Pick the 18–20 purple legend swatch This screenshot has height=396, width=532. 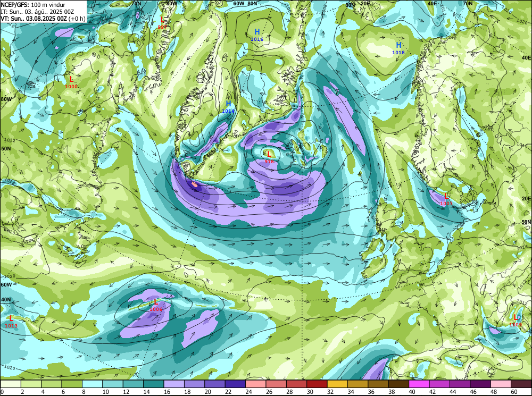pyautogui.click(x=195, y=384)
